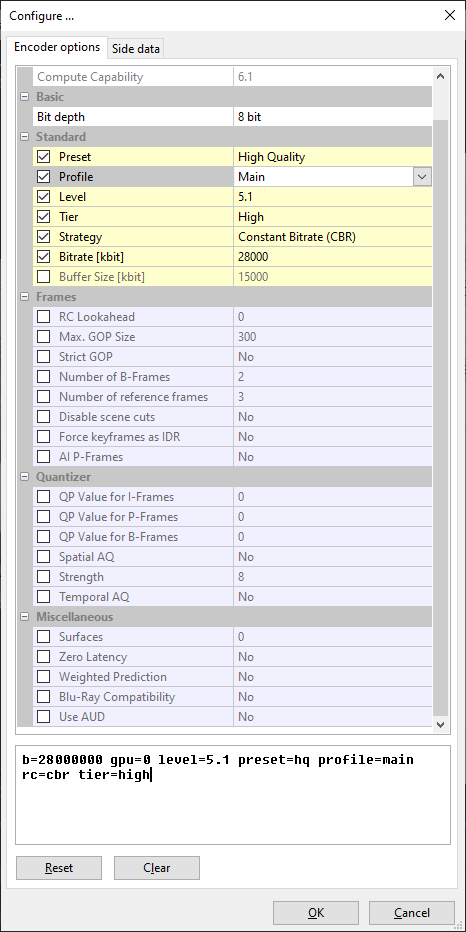Collapse the Quantizer section

(x=24, y=477)
